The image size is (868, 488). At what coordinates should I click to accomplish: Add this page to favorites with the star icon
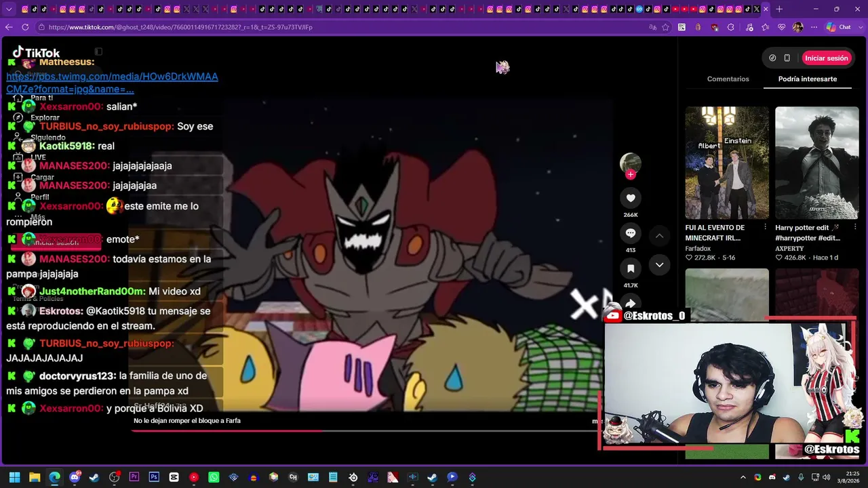(666, 27)
